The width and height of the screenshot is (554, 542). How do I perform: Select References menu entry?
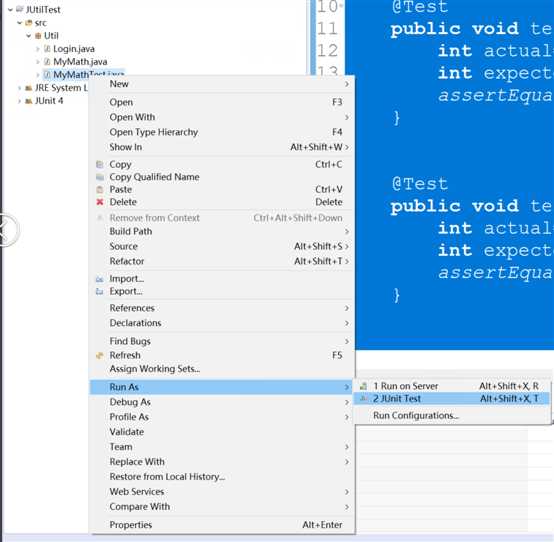(x=222, y=308)
